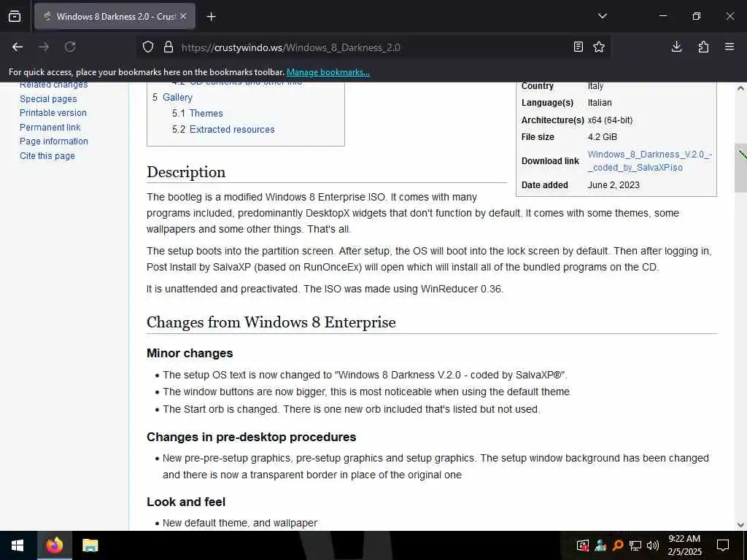Click the Italian language value
The width and height of the screenshot is (747, 560).
[x=600, y=103]
